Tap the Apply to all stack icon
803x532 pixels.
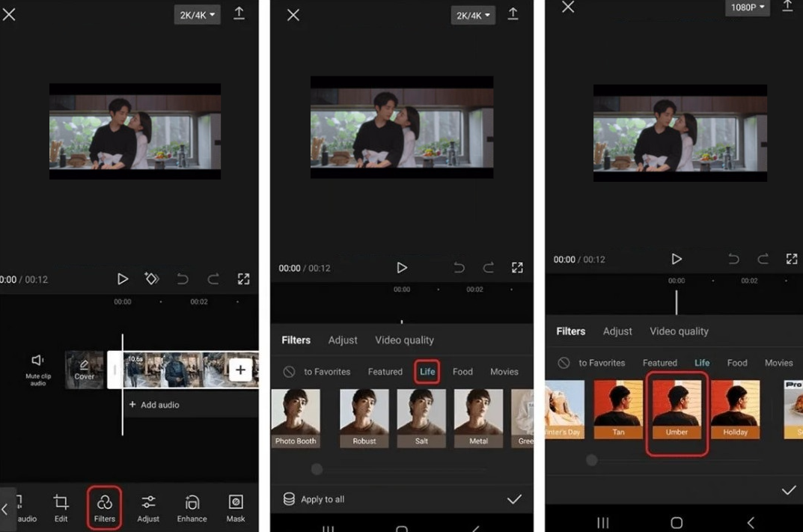pos(289,499)
